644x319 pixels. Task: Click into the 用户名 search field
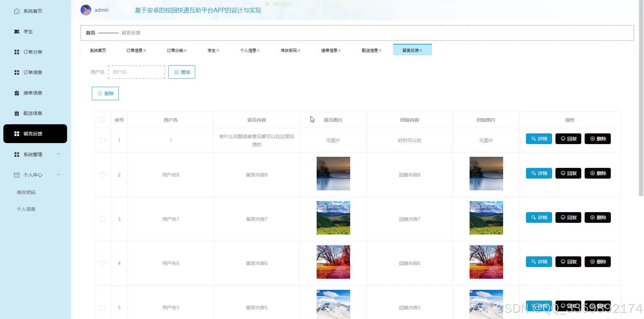[137, 72]
